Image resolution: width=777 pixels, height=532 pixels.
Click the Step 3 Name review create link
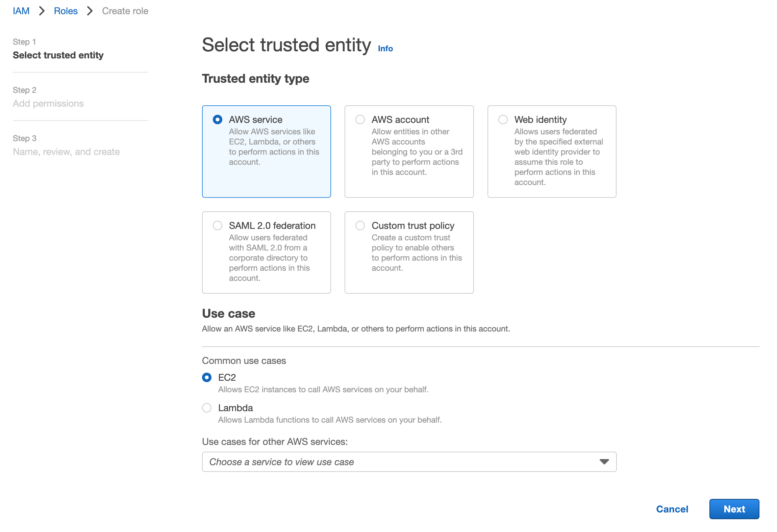[66, 152]
